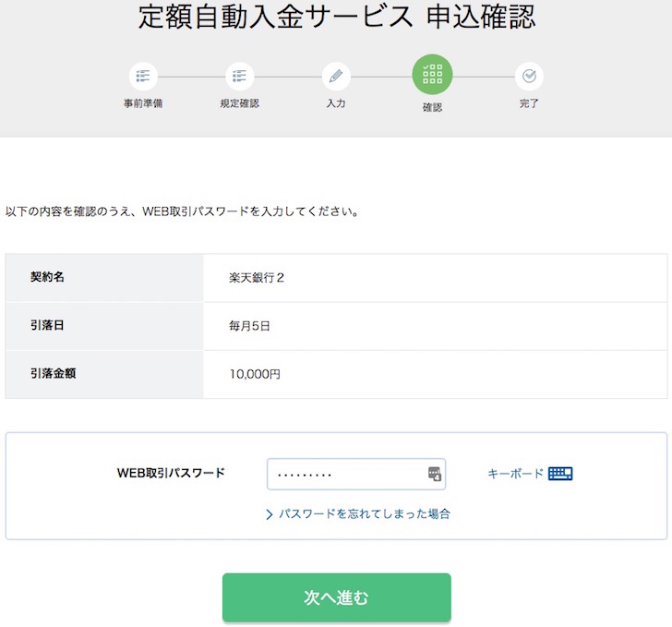
Task: Click the 入力 pencil step icon
Action: (336, 77)
